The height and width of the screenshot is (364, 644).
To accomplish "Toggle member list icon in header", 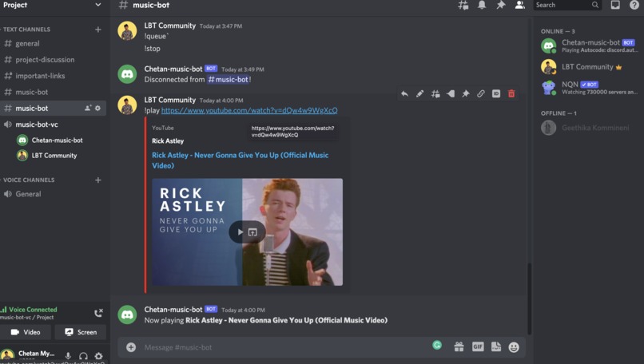I will click(519, 5).
